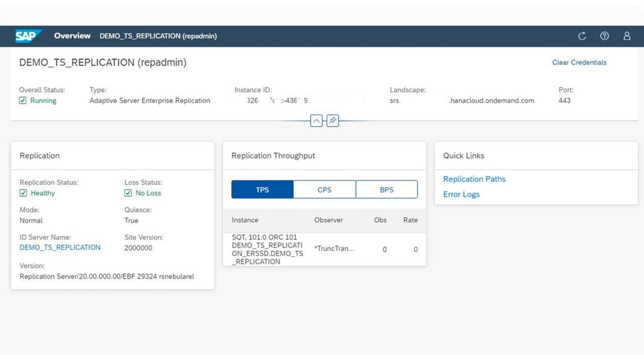The image size is (644, 355).
Task: Collapse the header with chevron-up button
Action: click(x=316, y=121)
